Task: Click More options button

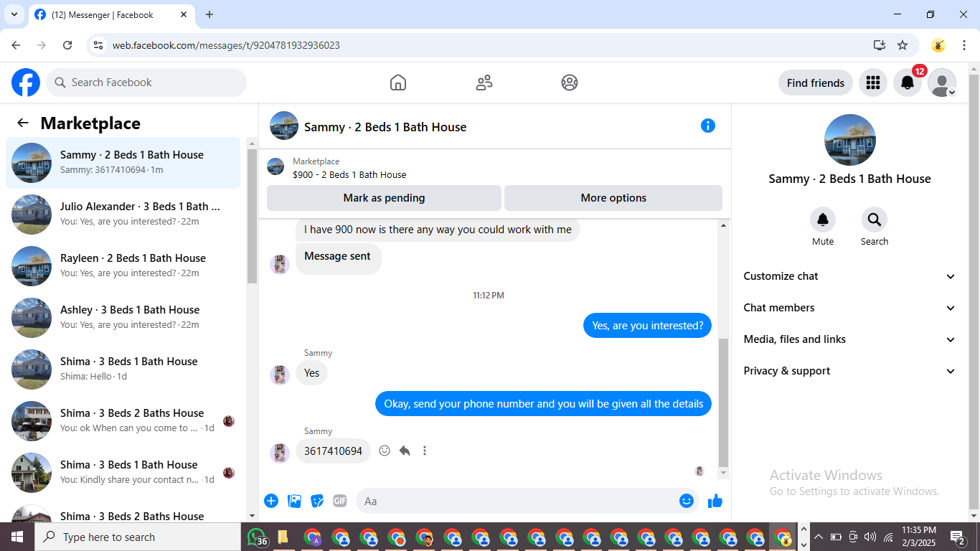Action: click(613, 198)
